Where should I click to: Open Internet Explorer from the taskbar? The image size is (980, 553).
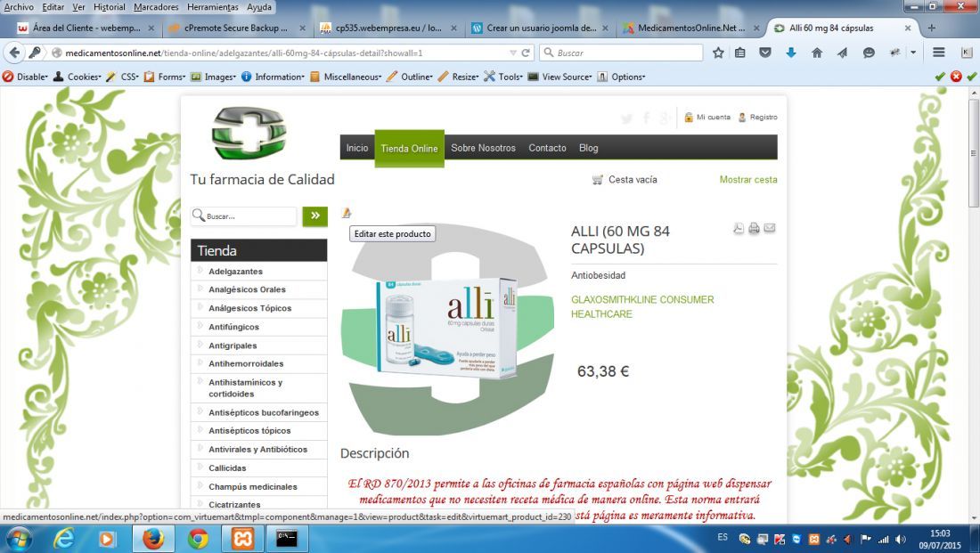[64, 539]
